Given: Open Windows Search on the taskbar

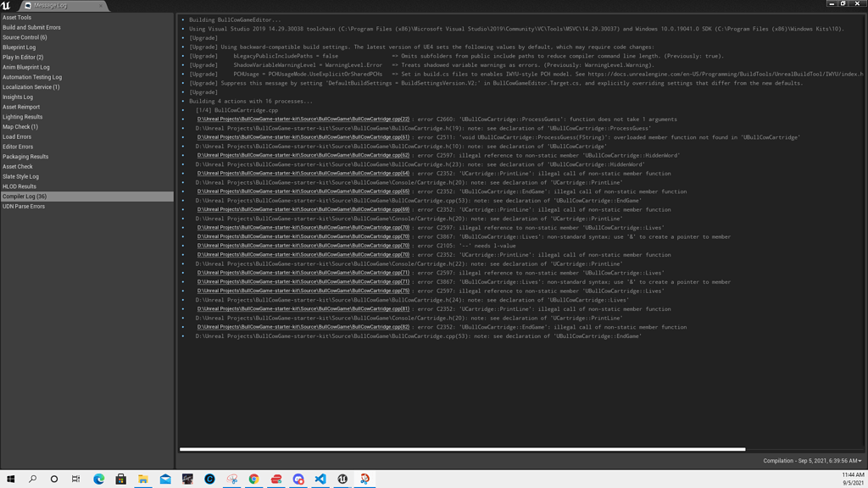Looking at the screenshot, I should click(31, 479).
